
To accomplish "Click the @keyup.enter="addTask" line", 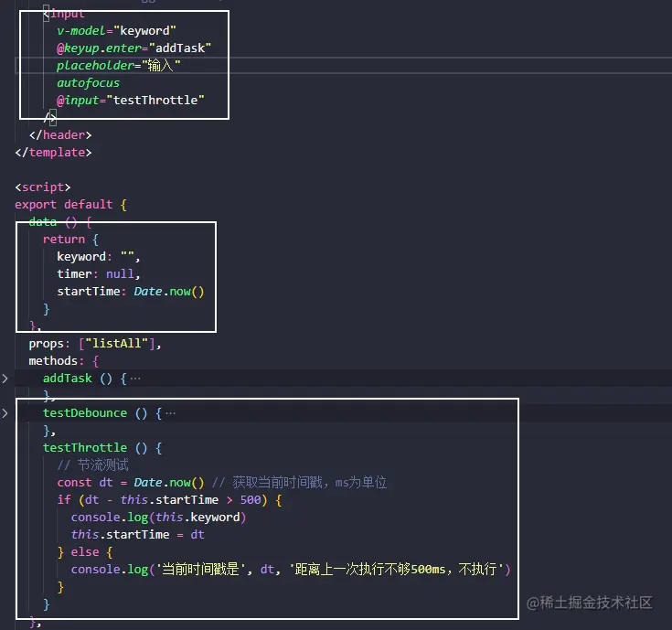I will click(x=133, y=48).
